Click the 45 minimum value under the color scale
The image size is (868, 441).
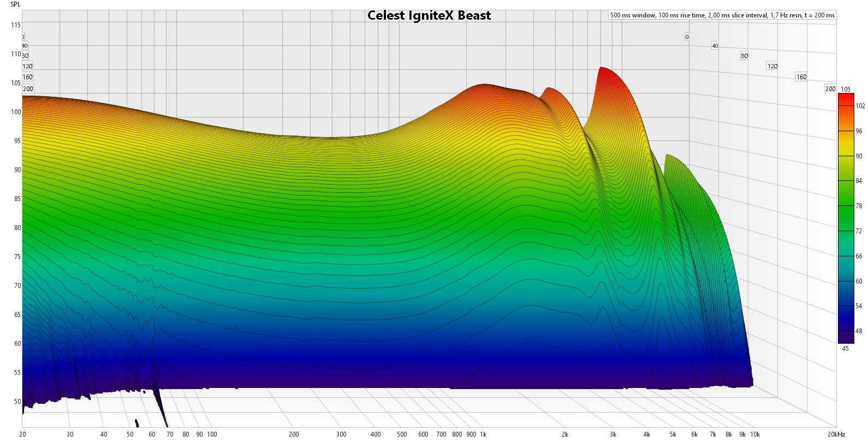tap(846, 348)
